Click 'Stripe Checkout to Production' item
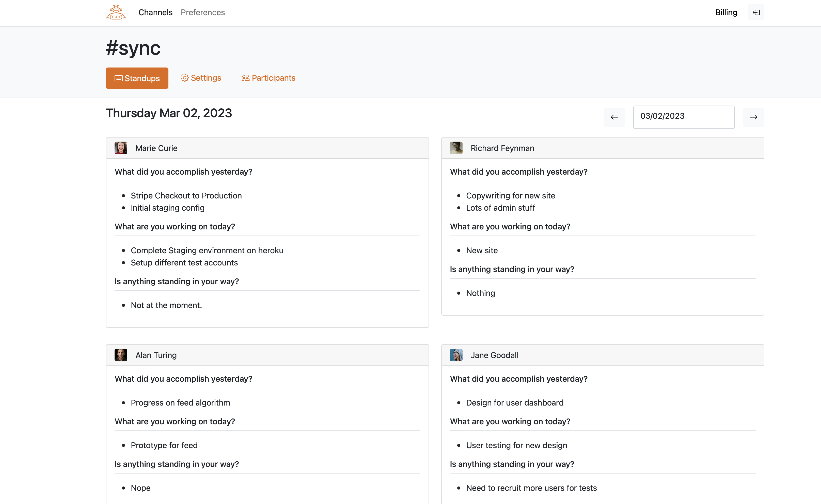Viewport: 821px width, 504px height. click(x=186, y=195)
